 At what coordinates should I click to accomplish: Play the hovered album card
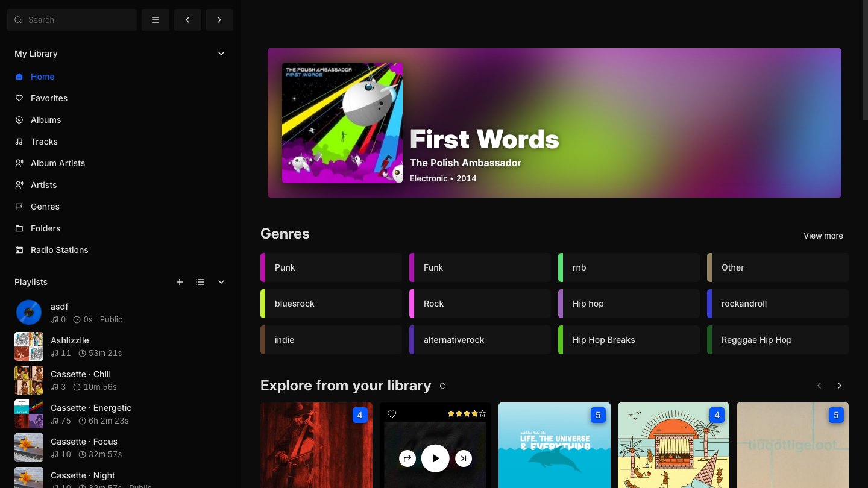pos(435,458)
